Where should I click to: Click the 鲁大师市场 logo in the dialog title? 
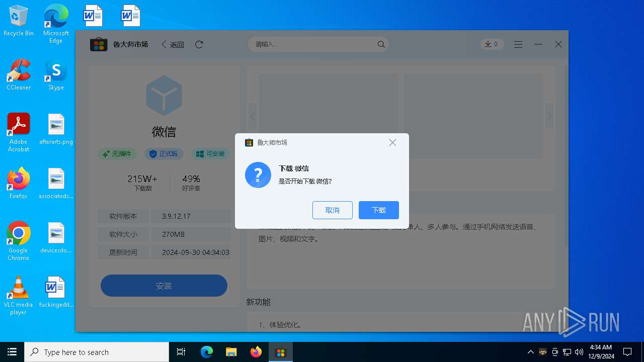pyautogui.click(x=249, y=143)
